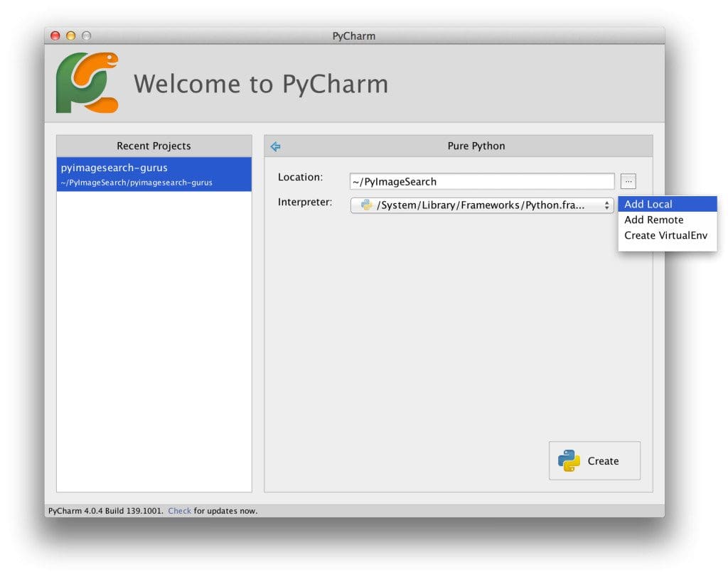Open the Location browse dialog with the ellipsis icon

(x=628, y=180)
